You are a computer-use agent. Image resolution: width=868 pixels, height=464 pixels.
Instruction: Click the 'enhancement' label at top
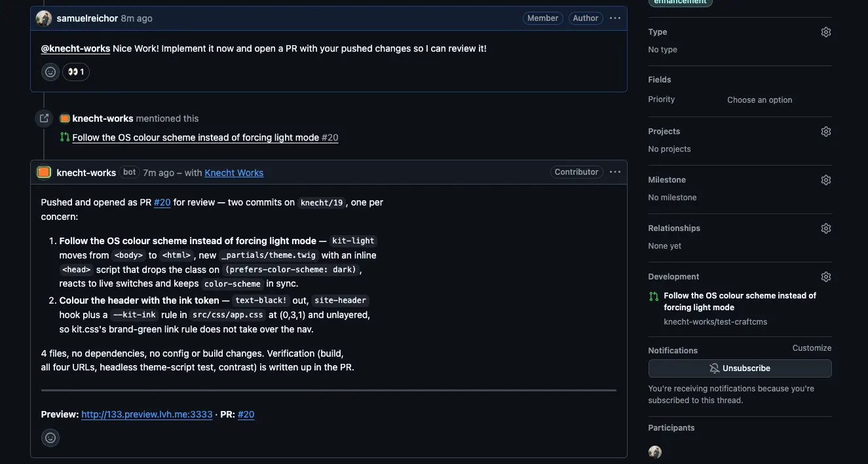pos(681,2)
